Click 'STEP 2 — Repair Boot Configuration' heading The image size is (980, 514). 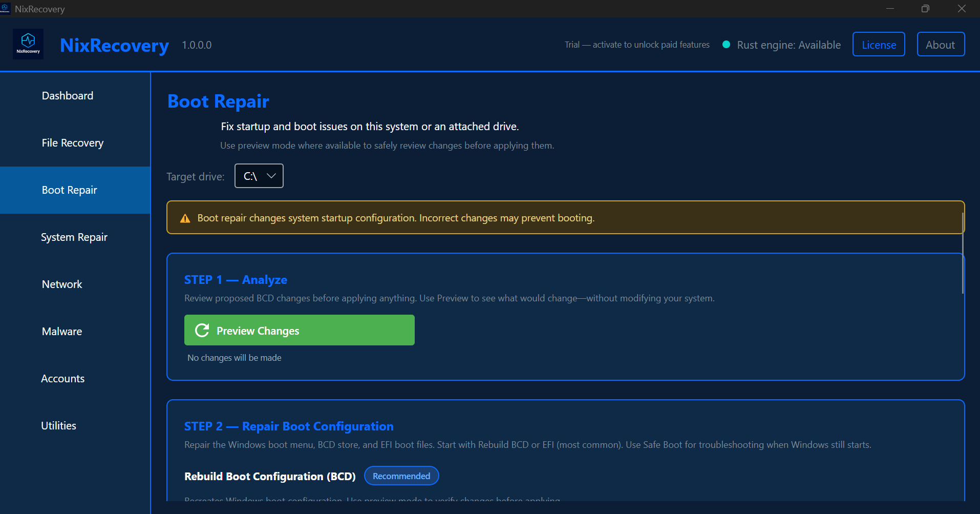pos(289,426)
